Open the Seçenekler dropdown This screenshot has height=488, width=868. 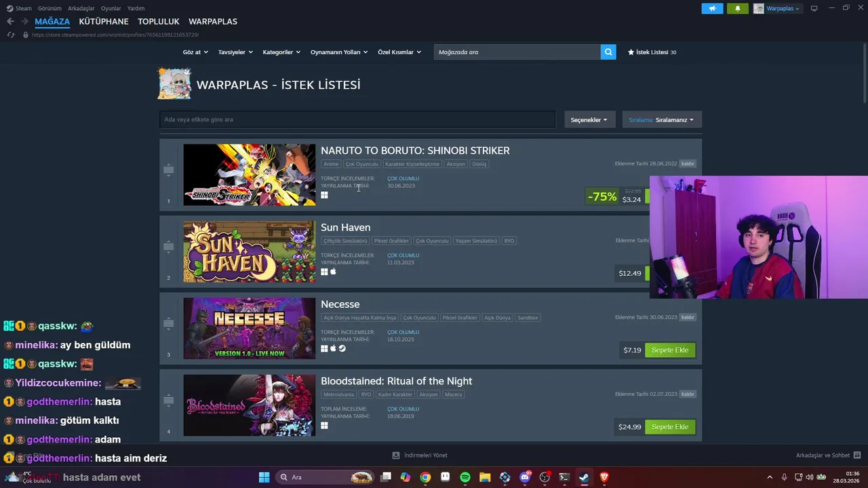(589, 119)
